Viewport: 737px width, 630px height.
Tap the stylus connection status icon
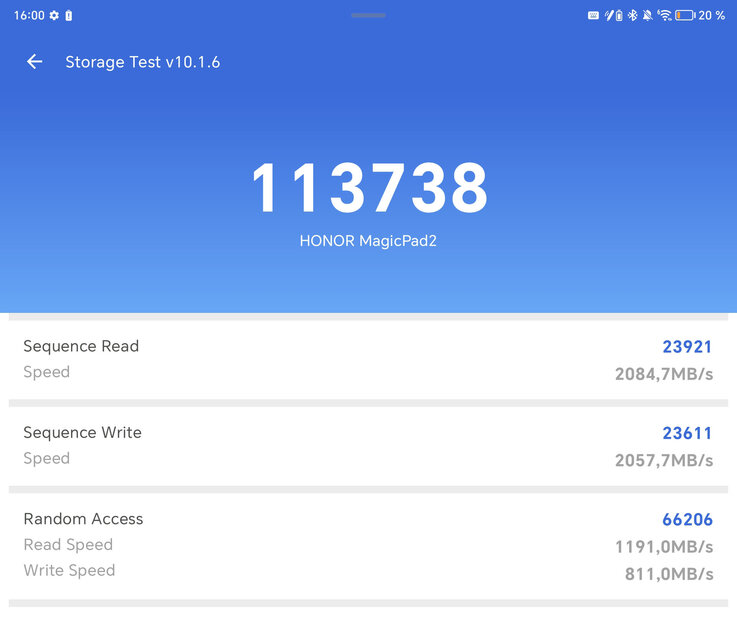pos(609,16)
